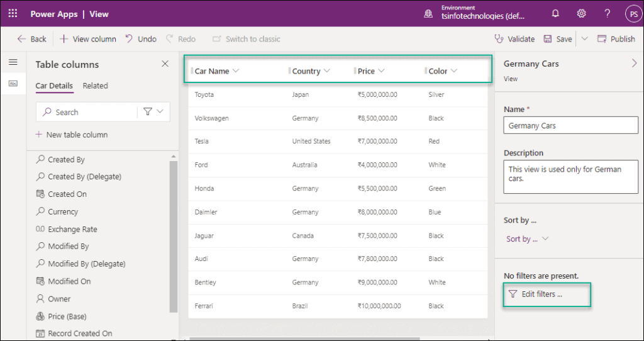Click Edit filters link
The width and height of the screenshot is (644, 341).
(536, 294)
